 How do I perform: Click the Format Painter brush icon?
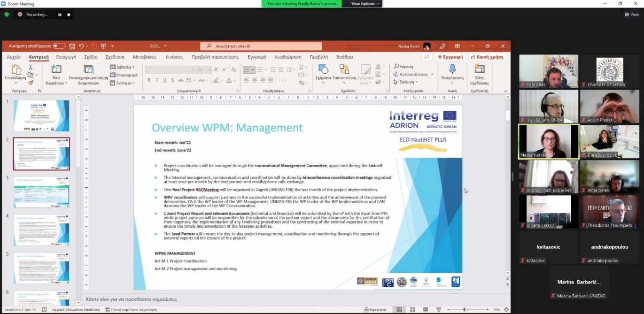(31, 82)
